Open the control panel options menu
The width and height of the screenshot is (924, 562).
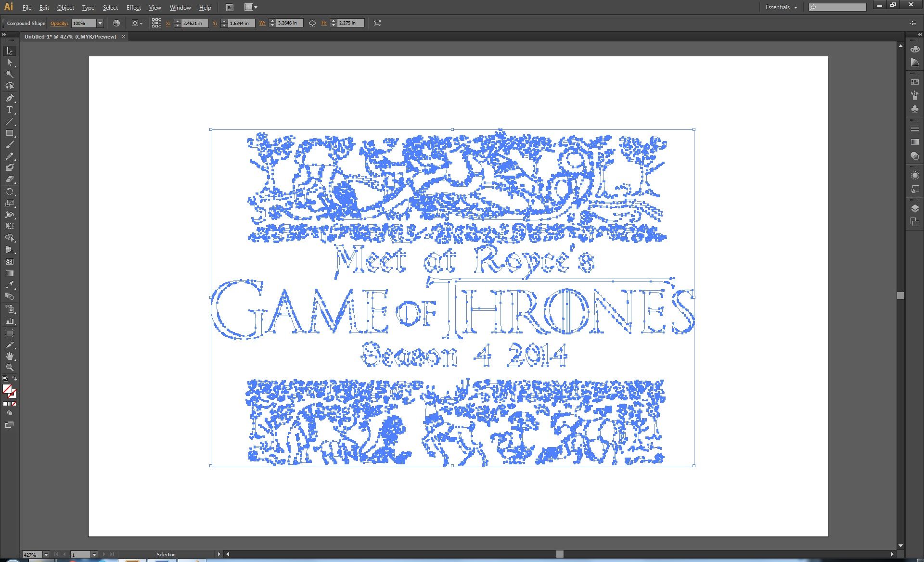(x=912, y=23)
